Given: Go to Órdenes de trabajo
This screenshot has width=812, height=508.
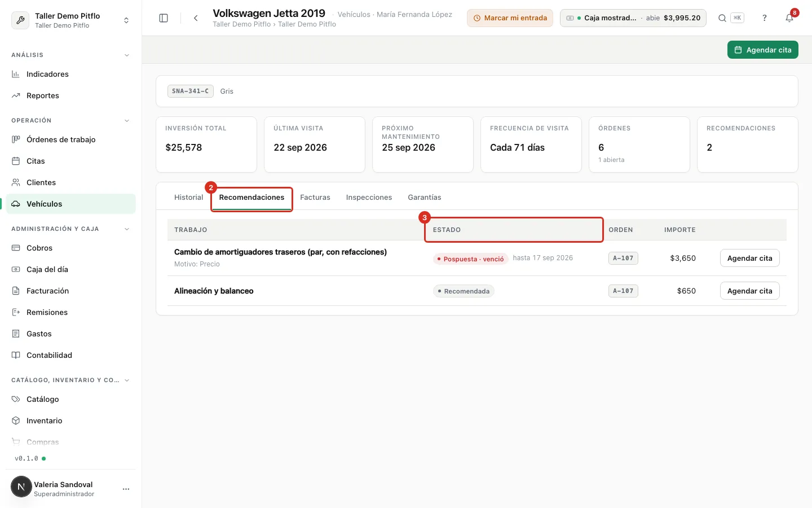Looking at the screenshot, I should pos(70,139).
